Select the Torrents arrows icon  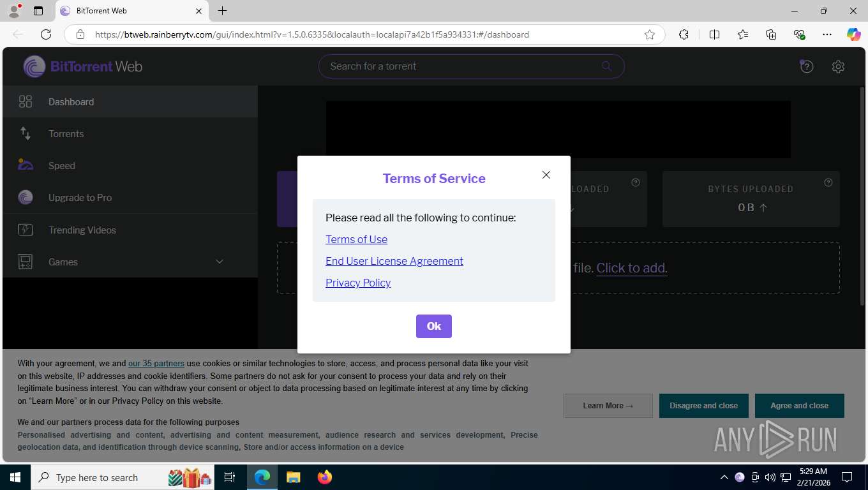coord(26,133)
